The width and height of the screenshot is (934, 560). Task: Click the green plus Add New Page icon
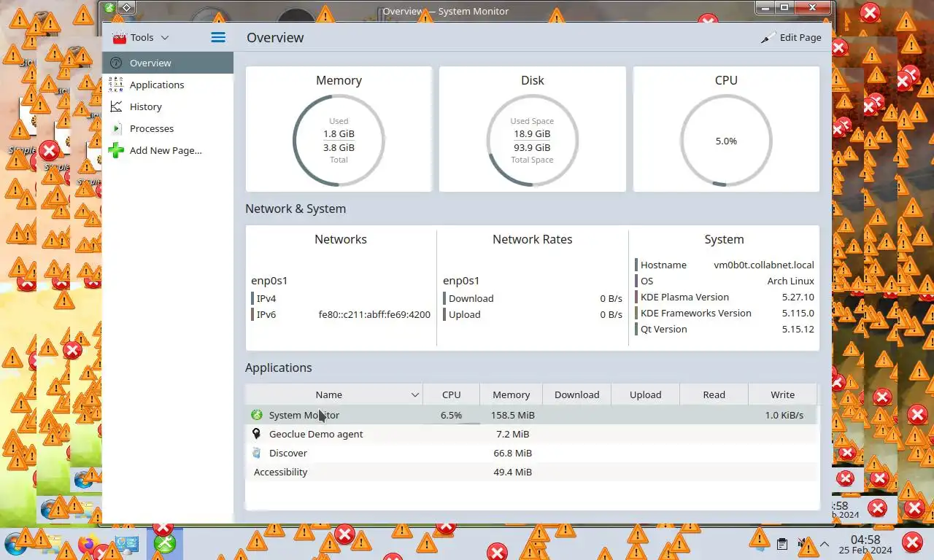tap(116, 150)
